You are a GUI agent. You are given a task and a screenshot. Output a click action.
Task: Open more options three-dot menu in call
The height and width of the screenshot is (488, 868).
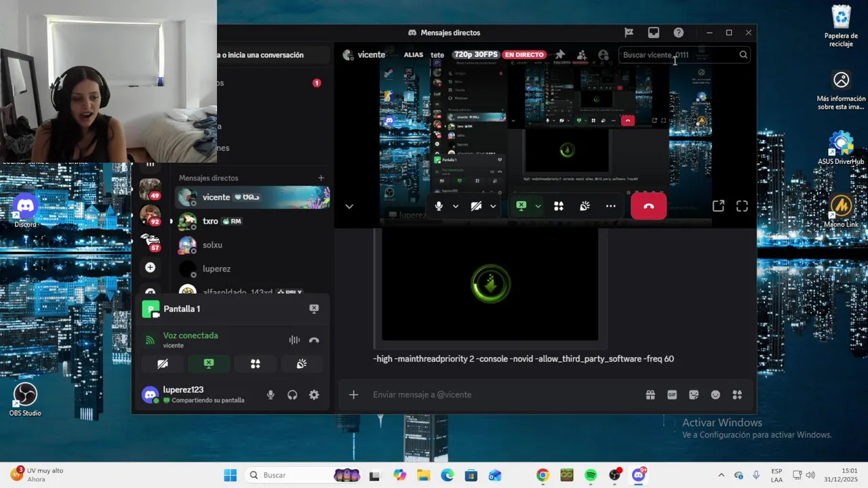[x=610, y=206]
